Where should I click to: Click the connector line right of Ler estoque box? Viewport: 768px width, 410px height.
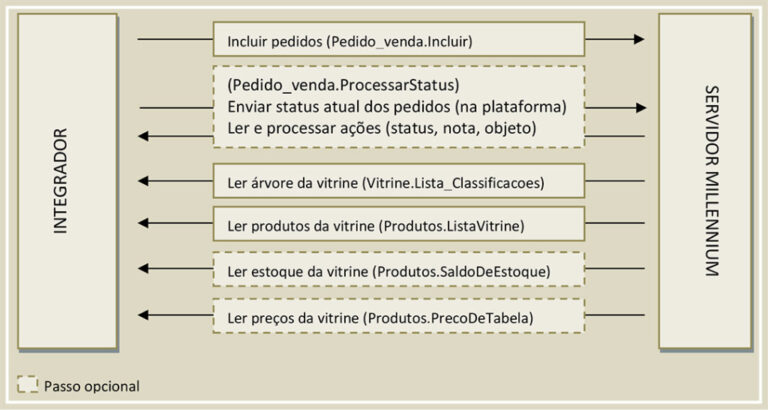(615, 269)
